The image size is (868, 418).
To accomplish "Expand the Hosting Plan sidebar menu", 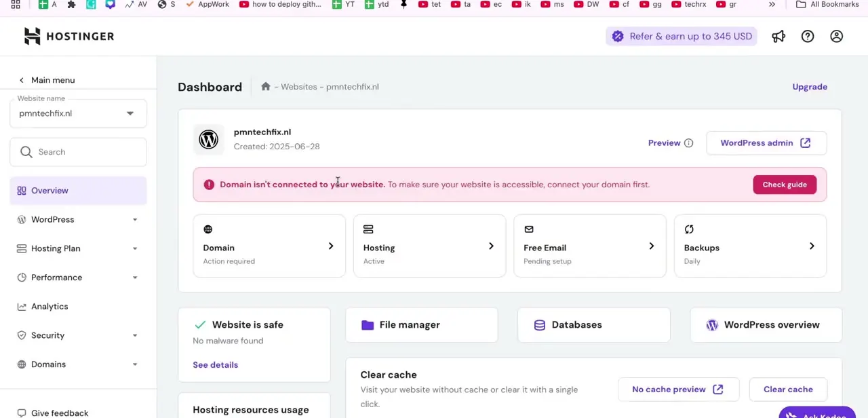I will pyautogui.click(x=78, y=248).
